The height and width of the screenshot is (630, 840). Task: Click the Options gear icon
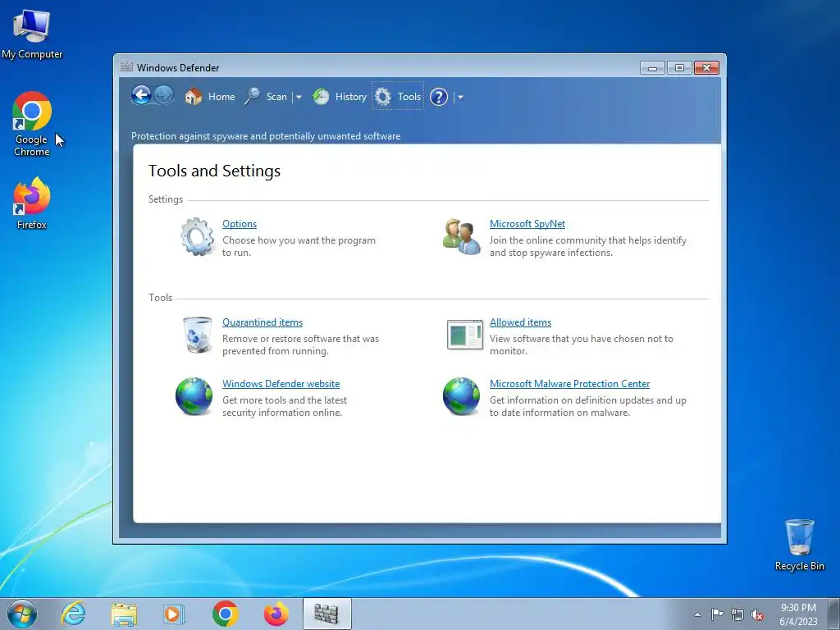pyautogui.click(x=198, y=236)
